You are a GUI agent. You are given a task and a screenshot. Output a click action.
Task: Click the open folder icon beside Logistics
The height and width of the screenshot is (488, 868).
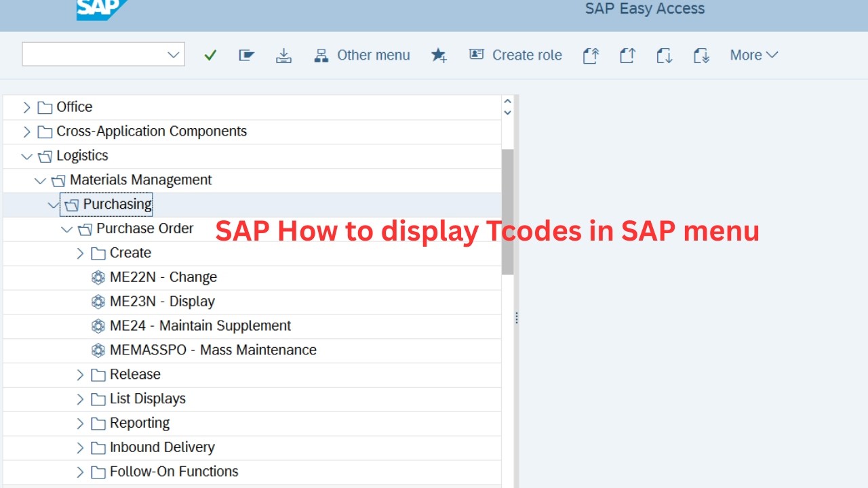pos(45,157)
